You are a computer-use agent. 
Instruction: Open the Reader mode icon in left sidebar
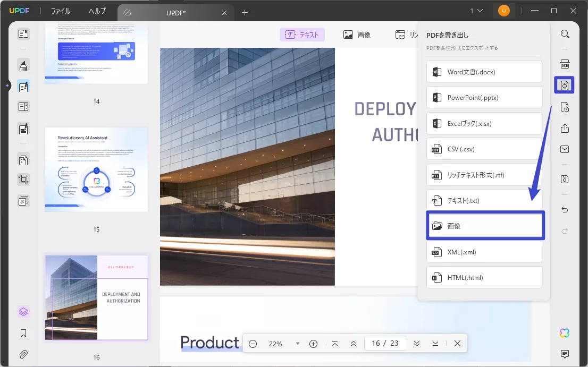tap(23, 34)
